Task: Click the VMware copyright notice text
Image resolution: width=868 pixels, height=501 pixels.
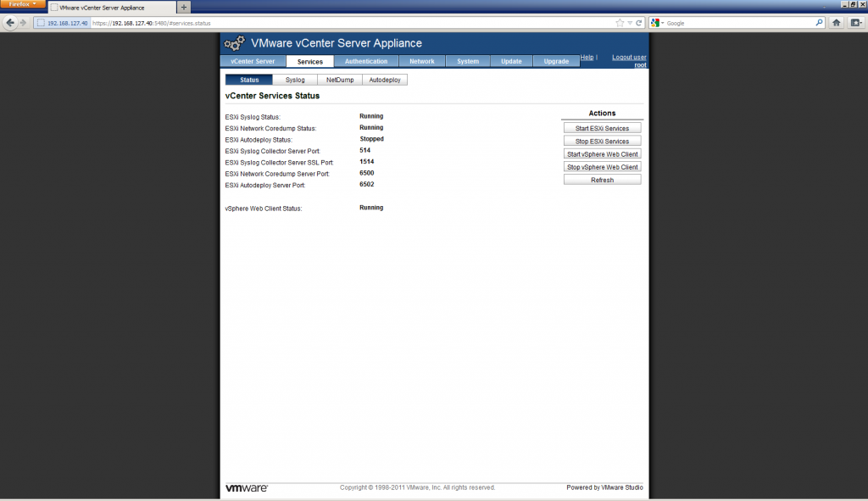Action: [x=417, y=487]
